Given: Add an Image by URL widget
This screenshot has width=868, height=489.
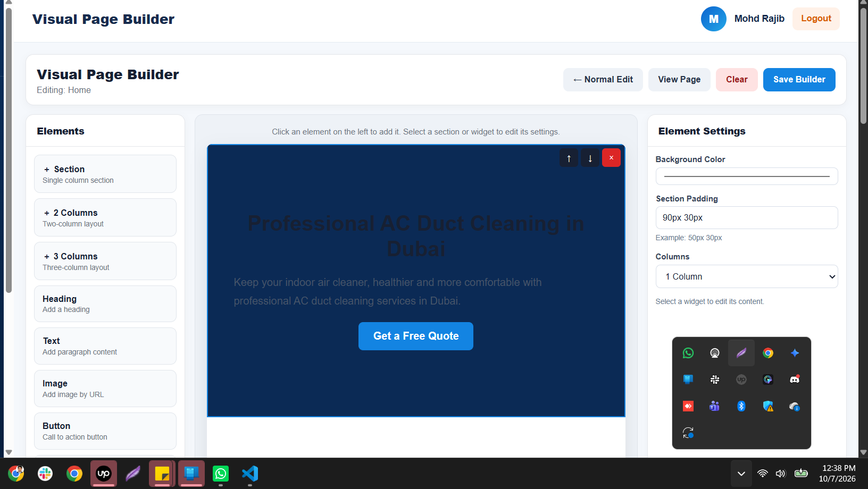Looking at the screenshot, I should point(105,389).
